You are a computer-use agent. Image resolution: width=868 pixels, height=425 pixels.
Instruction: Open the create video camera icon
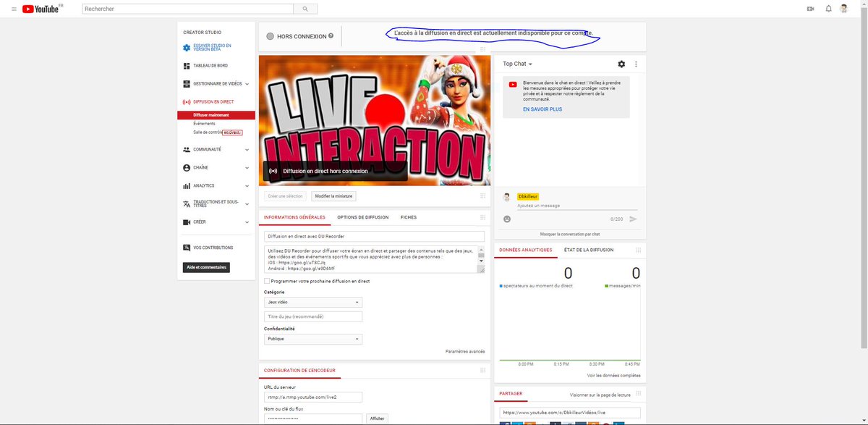point(810,9)
